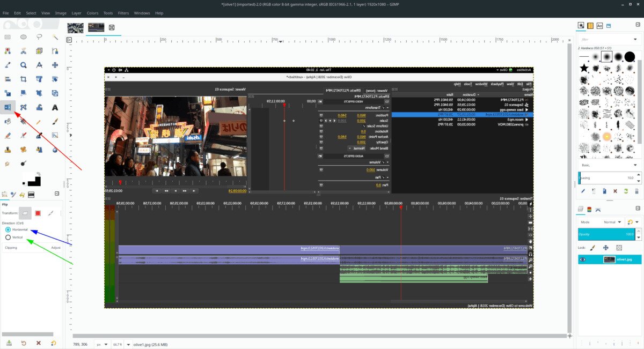Activate the Move tool
Screen dimensions: 644x349
tap(55, 65)
